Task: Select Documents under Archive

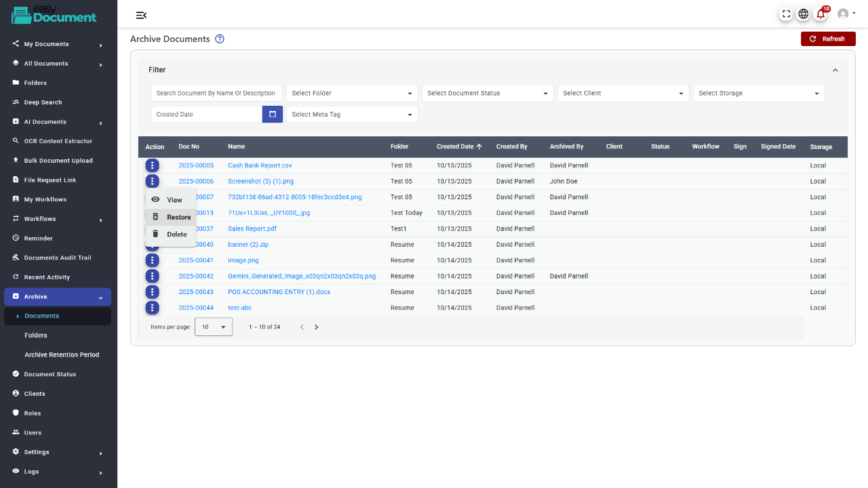Action: click(58, 316)
